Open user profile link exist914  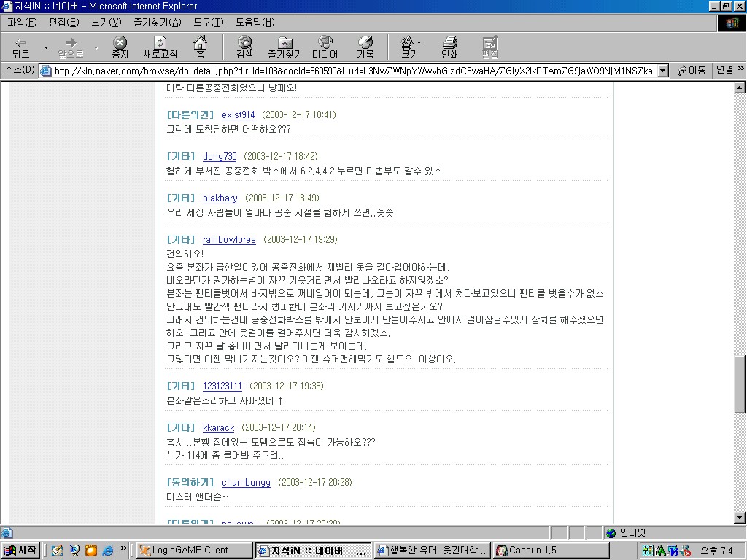point(239,114)
